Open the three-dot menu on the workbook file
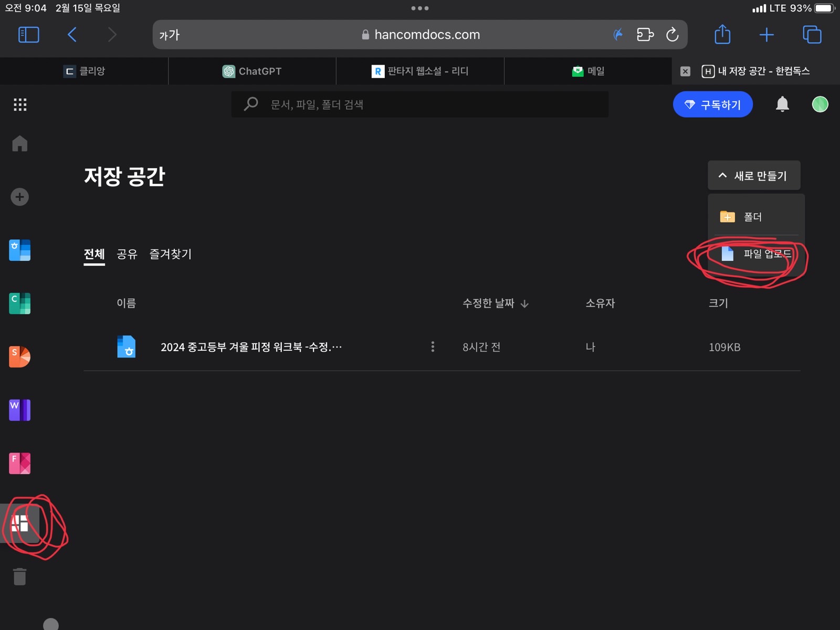Viewport: 840px width, 630px height. (x=432, y=346)
